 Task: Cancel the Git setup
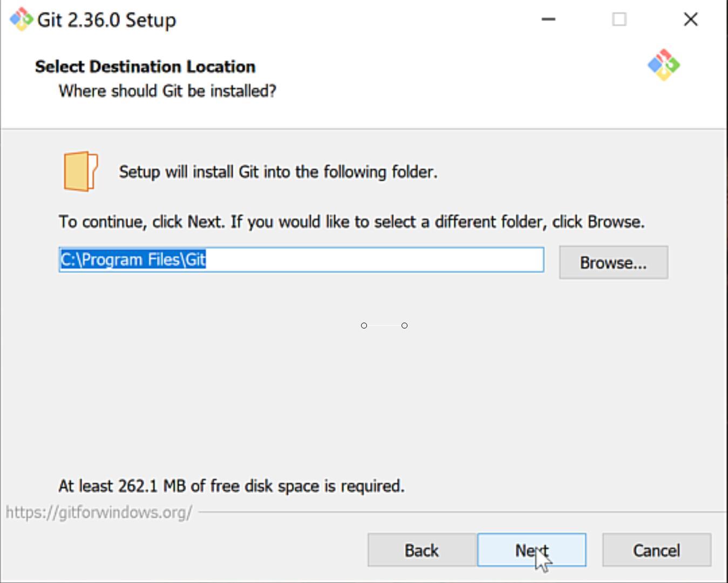[657, 550]
